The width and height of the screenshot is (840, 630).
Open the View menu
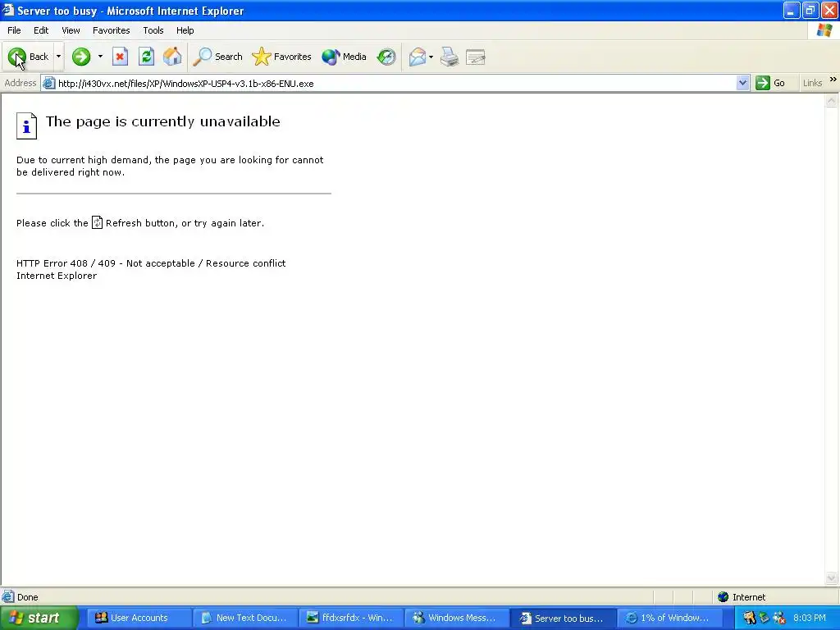click(x=71, y=30)
